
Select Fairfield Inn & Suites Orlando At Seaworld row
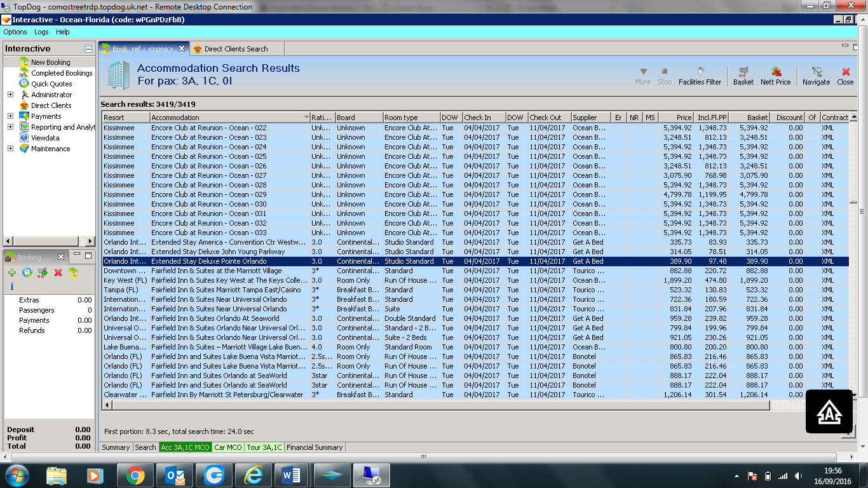pos(475,318)
